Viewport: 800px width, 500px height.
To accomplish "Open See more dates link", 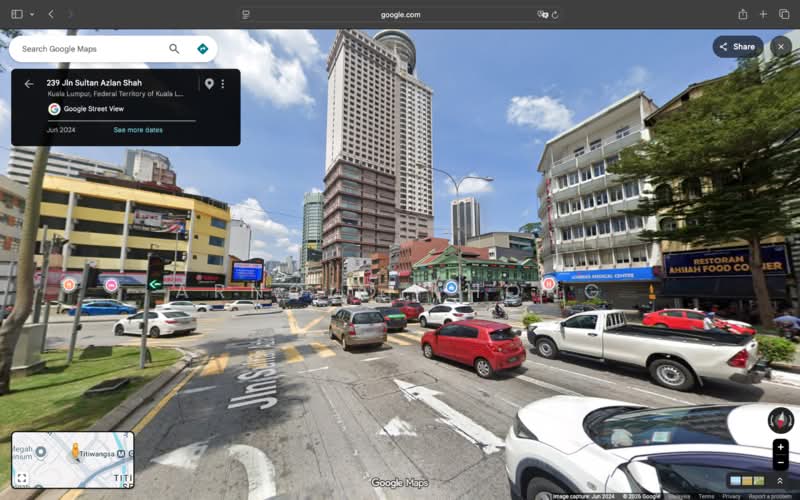I will click(x=138, y=130).
